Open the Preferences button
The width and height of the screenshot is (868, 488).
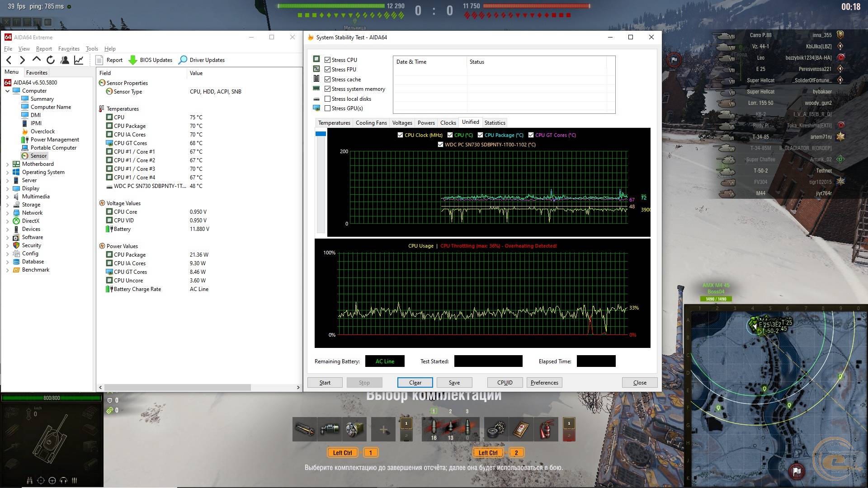[x=544, y=383]
